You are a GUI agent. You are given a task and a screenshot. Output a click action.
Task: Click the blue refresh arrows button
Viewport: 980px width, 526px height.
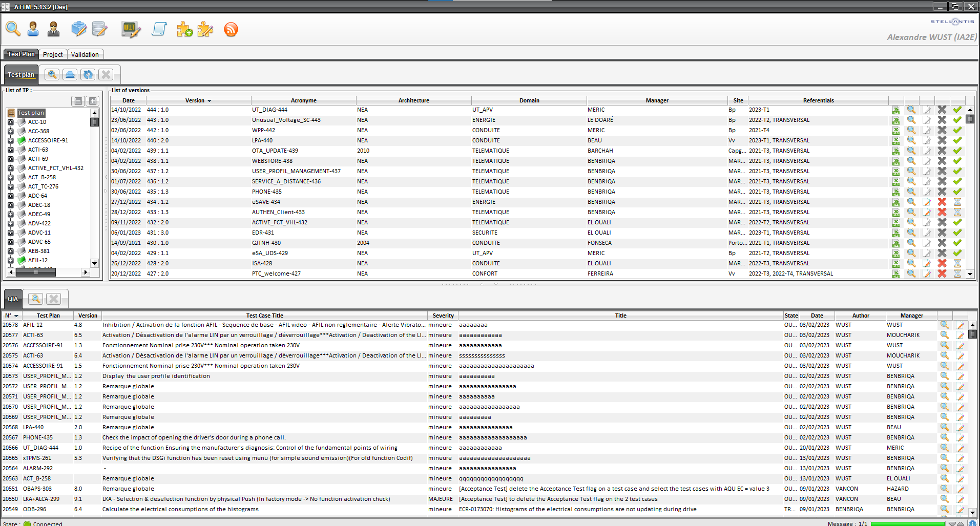tap(88, 75)
